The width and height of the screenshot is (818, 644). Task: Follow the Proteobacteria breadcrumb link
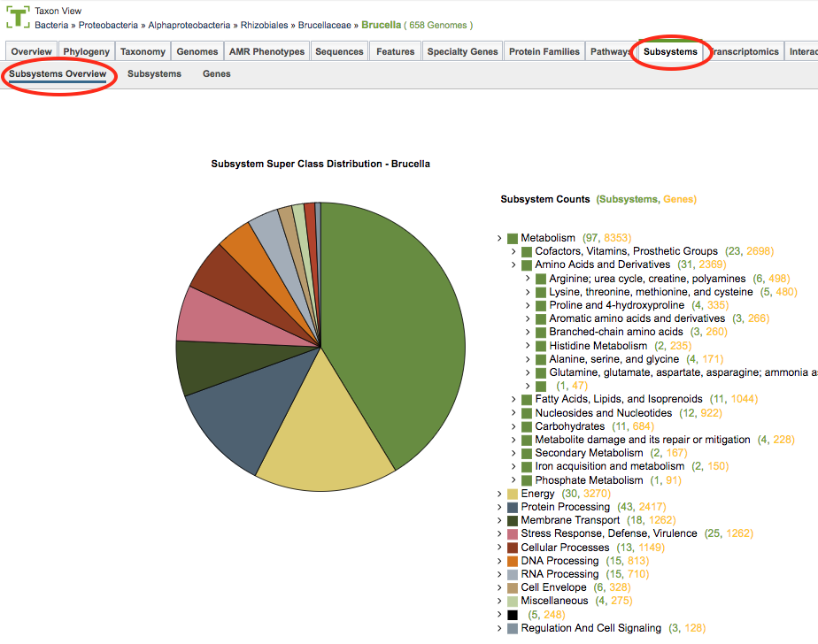coord(108,25)
